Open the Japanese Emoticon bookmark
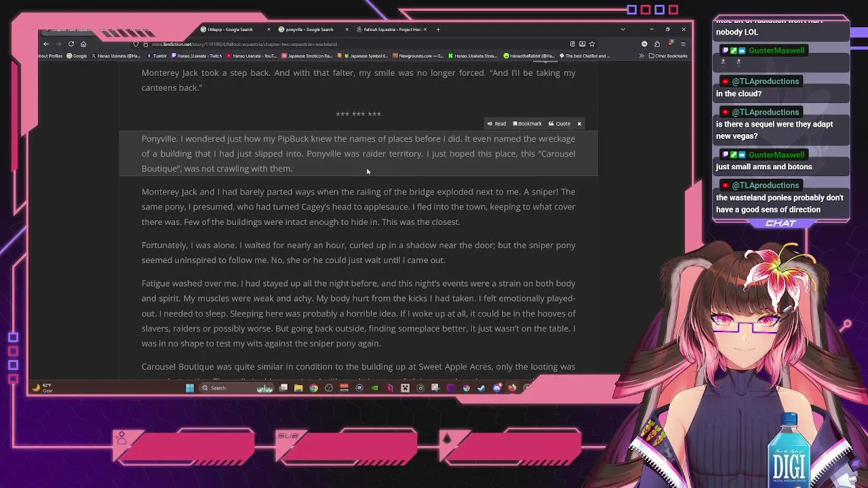Viewport: 868px width, 488px height. click(307, 56)
